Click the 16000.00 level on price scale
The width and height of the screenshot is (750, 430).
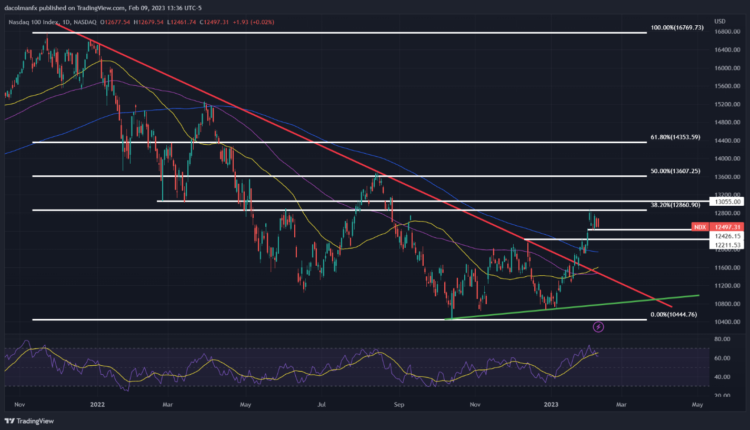(x=725, y=67)
